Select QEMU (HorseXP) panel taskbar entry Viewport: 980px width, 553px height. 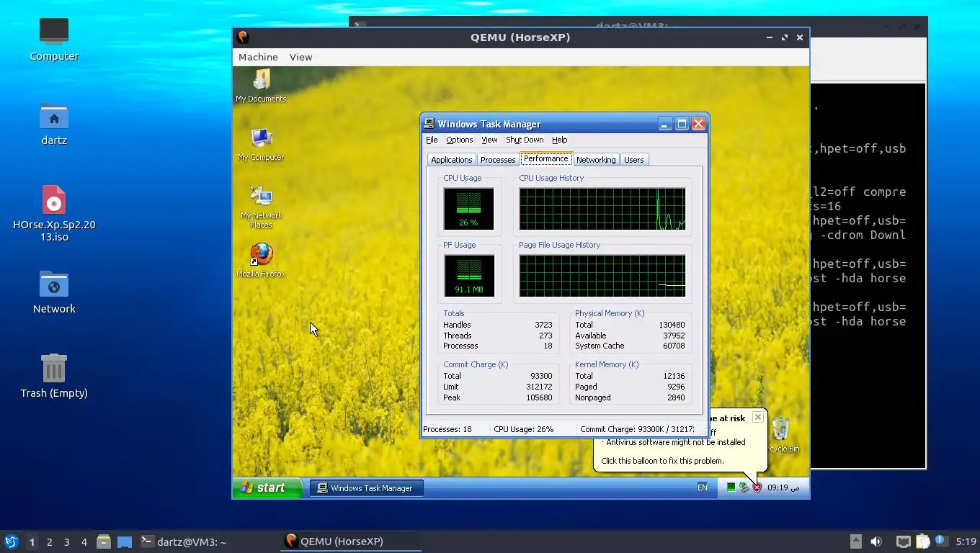[x=352, y=541]
